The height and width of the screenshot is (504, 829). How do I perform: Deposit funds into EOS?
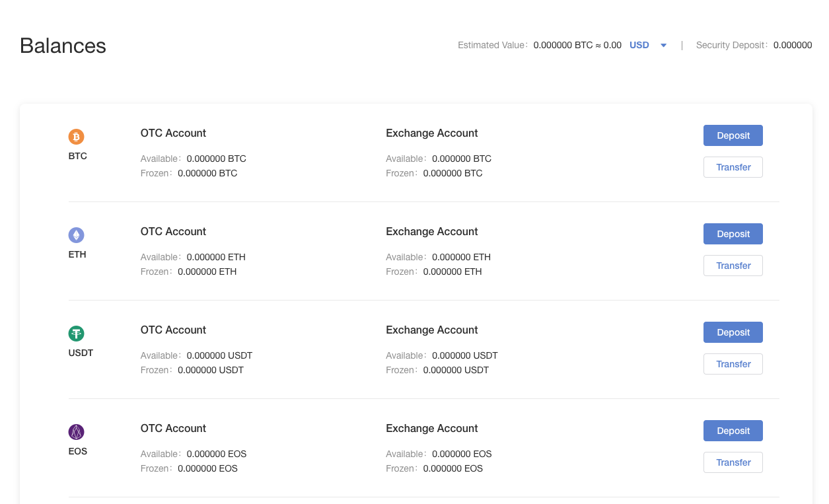coord(733,431)
